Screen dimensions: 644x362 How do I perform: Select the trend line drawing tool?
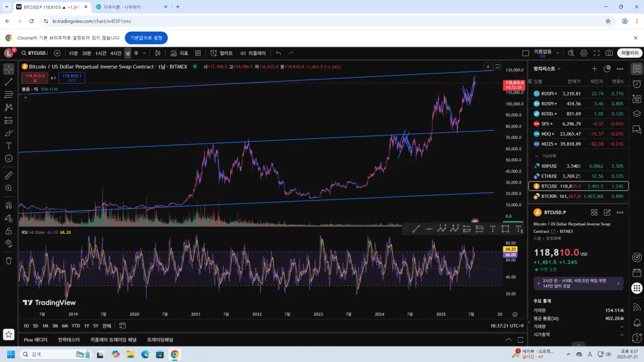(9, 82)
